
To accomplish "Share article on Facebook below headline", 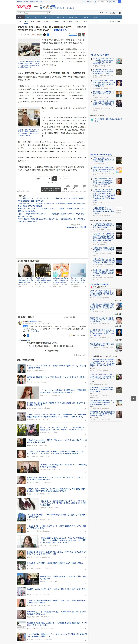I will (48, 35).
